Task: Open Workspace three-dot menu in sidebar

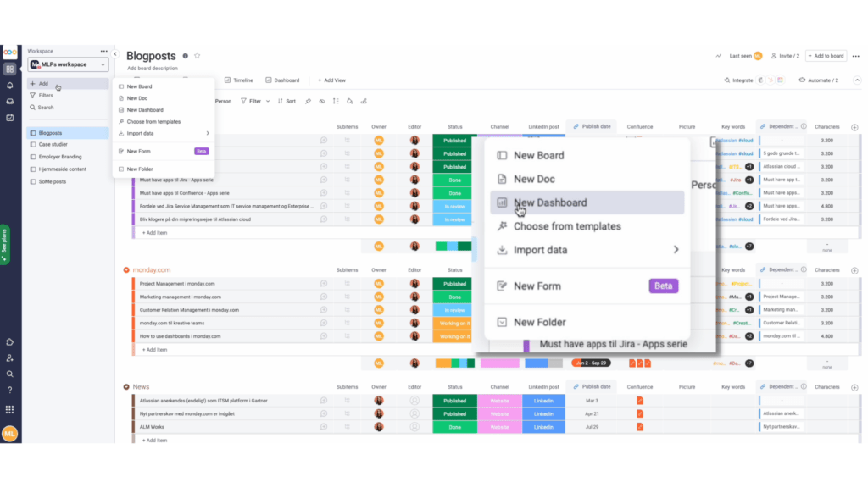Action: (104, 51)
